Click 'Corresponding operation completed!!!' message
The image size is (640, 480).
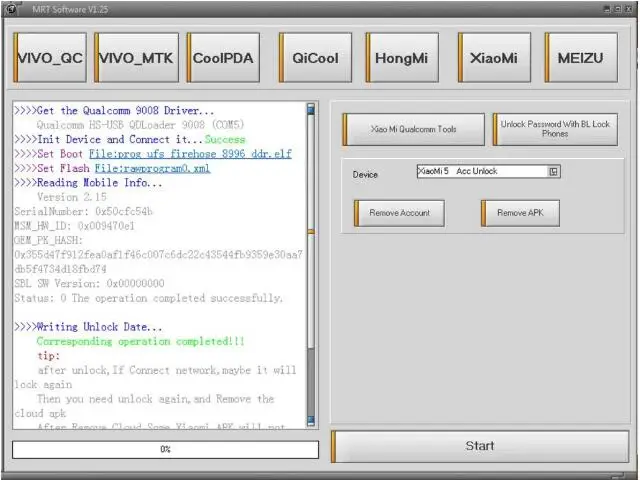click(x=140, y=341)
